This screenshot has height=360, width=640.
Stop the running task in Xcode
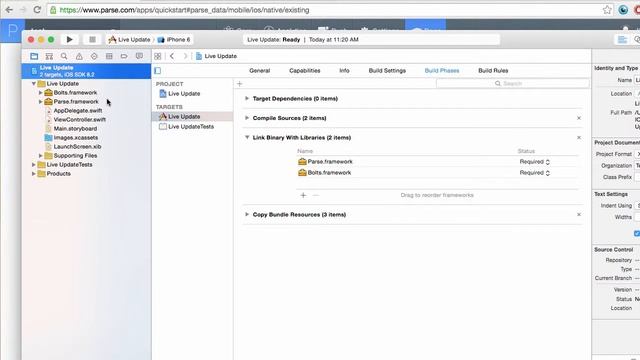pyautogui.click(x=92, y=40)
